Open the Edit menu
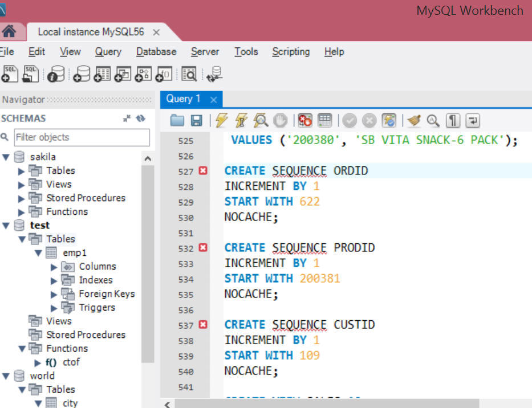Image resolution: width=532 pixels, height=408 pixels. [36, 51]
